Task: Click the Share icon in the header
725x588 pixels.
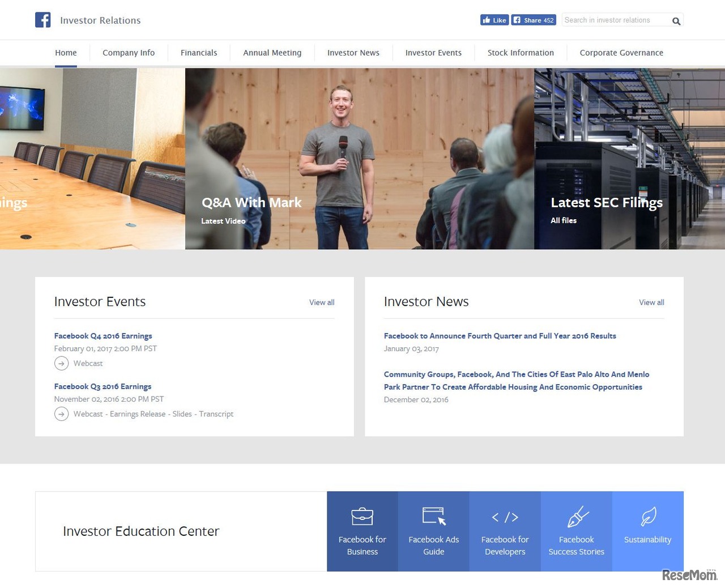Action: click(517, 20)
